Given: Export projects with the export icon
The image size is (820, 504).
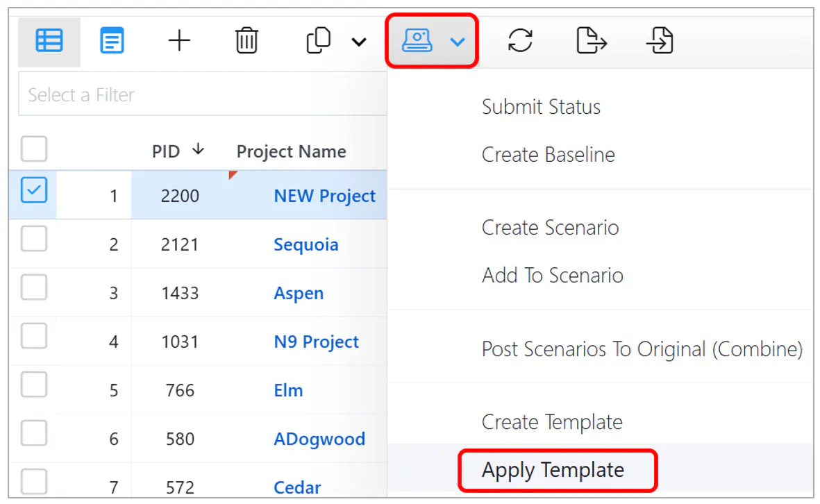Looking at the screenshot, I should (x=592, y=41).
